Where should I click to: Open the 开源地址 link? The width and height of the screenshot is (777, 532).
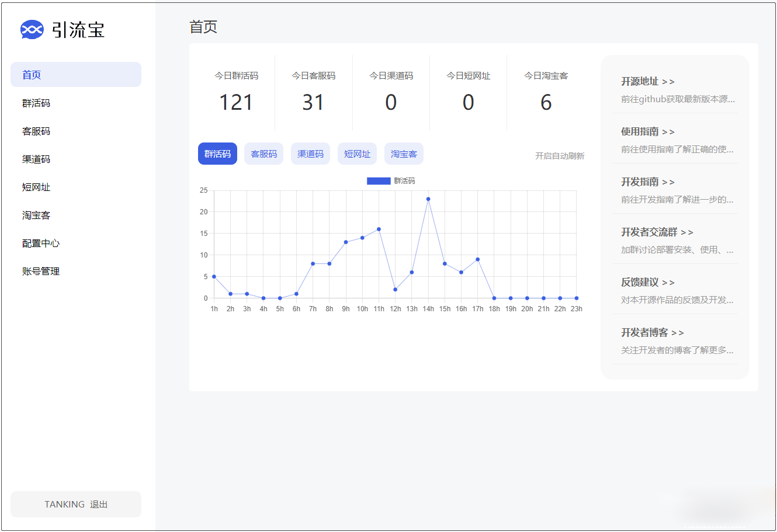click(647, 82)
